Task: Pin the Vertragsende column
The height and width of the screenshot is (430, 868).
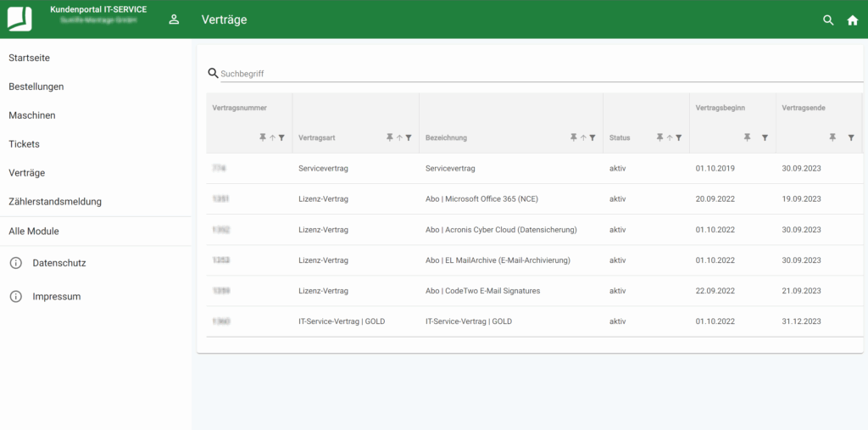Action: (x=833, y=137)
